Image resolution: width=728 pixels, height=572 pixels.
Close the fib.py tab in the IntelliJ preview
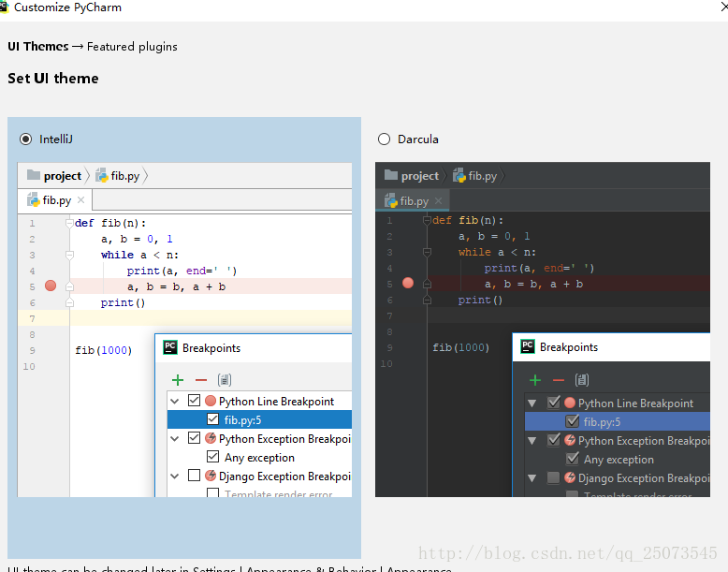(80, 199)
